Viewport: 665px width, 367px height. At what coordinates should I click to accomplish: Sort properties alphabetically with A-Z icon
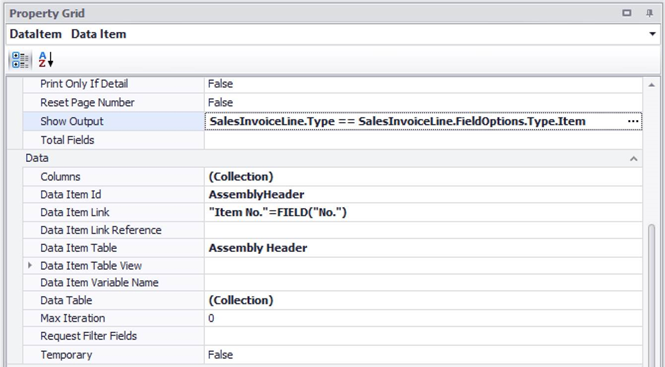click(x=46, y=60)
